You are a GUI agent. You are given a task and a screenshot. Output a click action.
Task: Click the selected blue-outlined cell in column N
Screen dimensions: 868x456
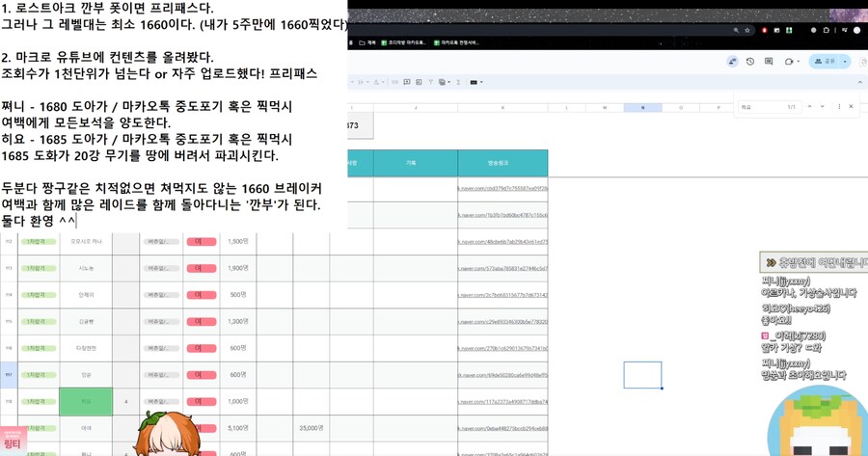(x=642, y=375)
